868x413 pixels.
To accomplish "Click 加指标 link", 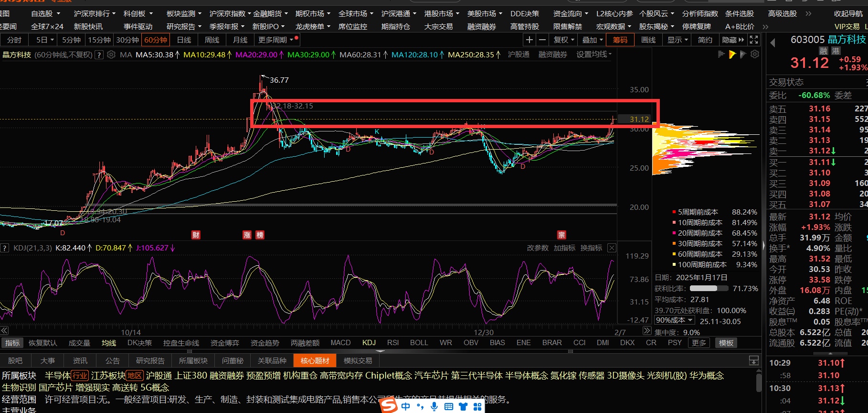I will pos(564,248).
